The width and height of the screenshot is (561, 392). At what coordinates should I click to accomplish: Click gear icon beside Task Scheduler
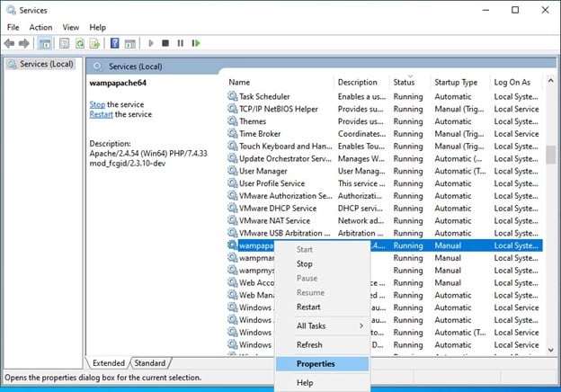233,96
